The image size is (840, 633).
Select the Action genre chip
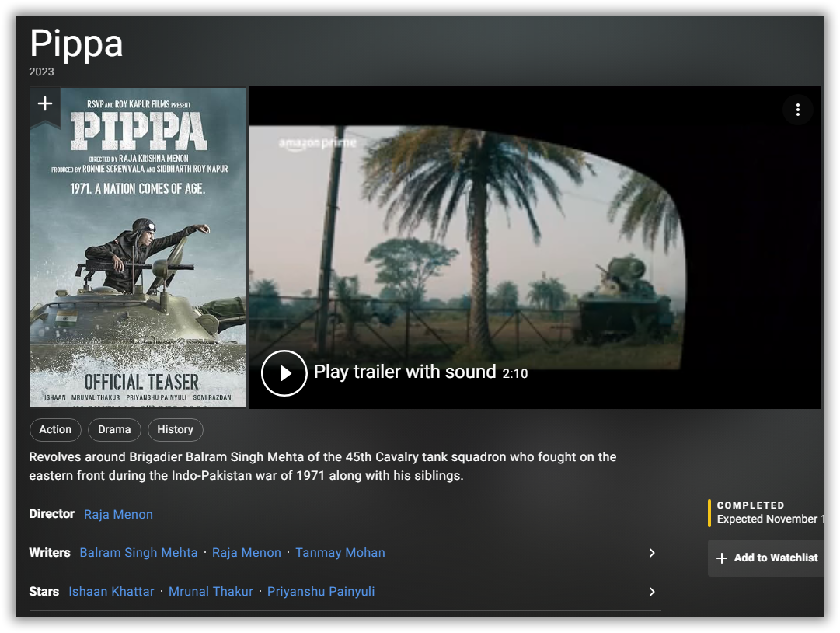(55, 429)
